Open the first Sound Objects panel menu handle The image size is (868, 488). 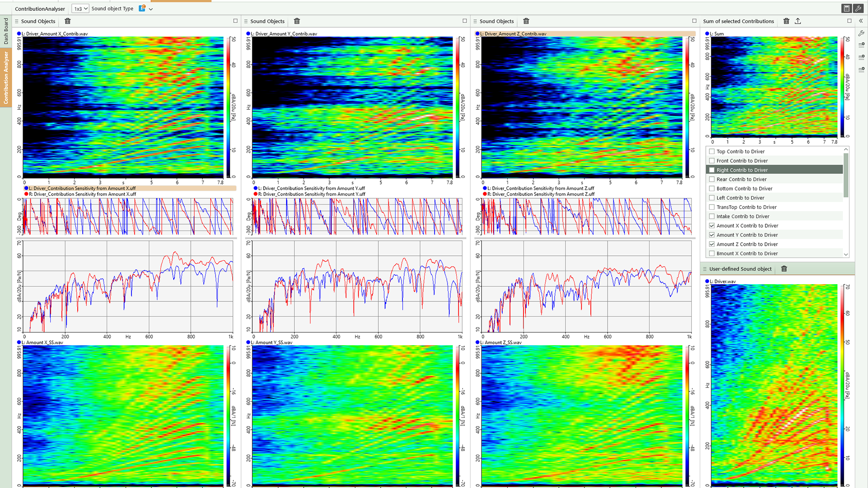coord(17,21)
